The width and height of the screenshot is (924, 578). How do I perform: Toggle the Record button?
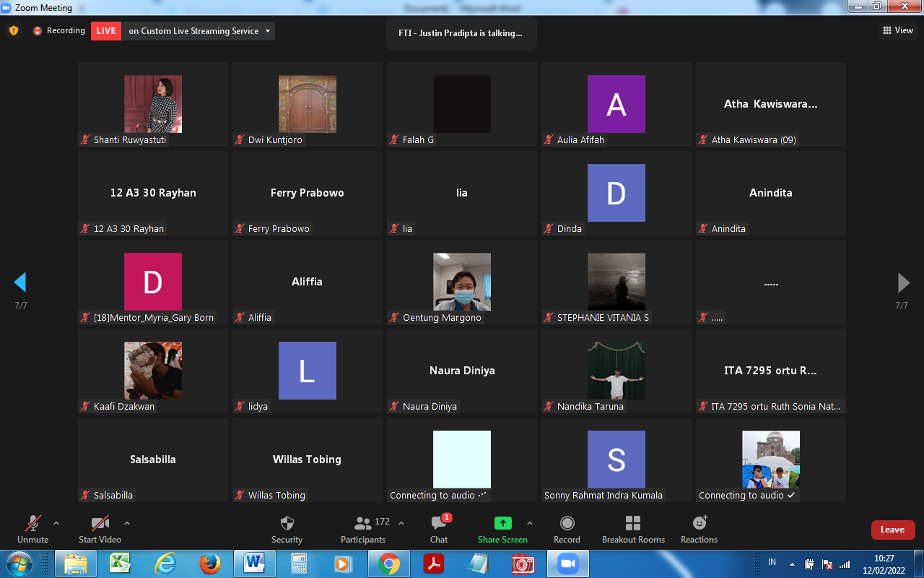click(x=567, y=524)
